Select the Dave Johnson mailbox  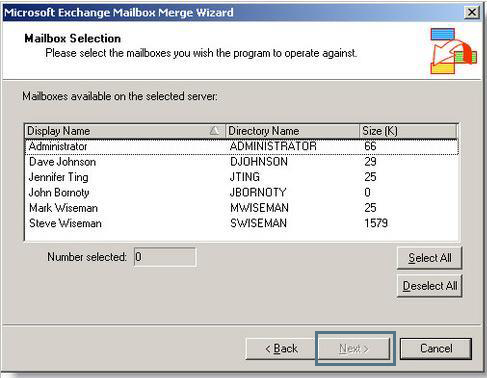pyautogui.click(x=242, y=162)
